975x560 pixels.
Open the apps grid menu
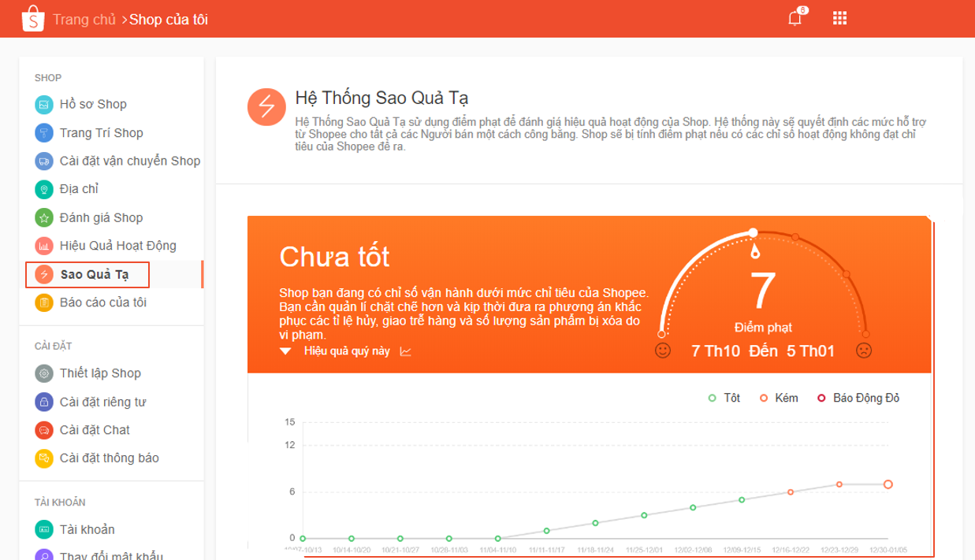click(840, 19)
